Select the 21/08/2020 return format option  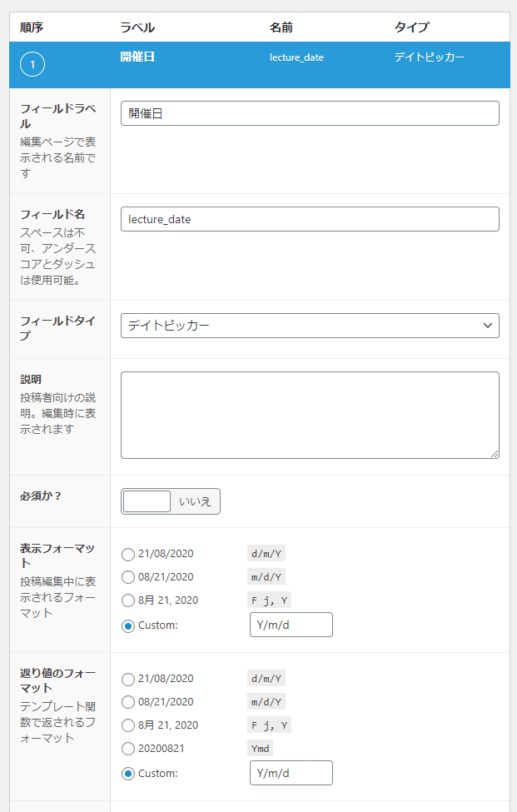tap(127, 678)
